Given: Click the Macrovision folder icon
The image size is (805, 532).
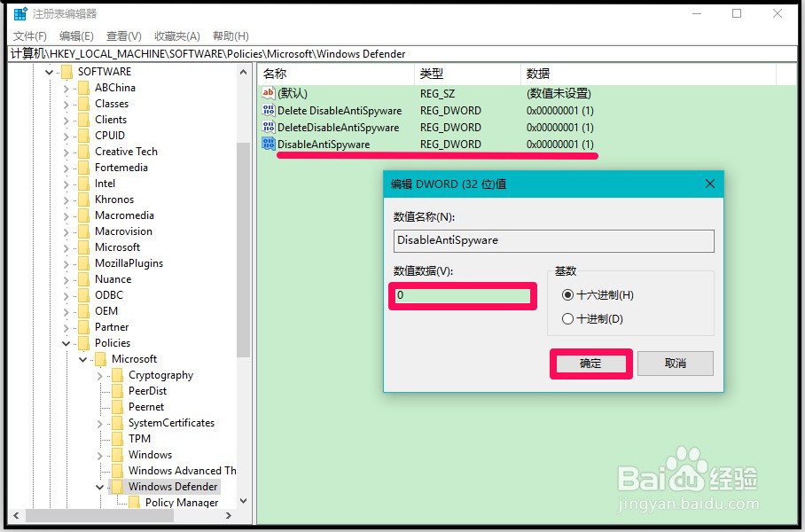Looking at the screenshot, I should (83, 231).
